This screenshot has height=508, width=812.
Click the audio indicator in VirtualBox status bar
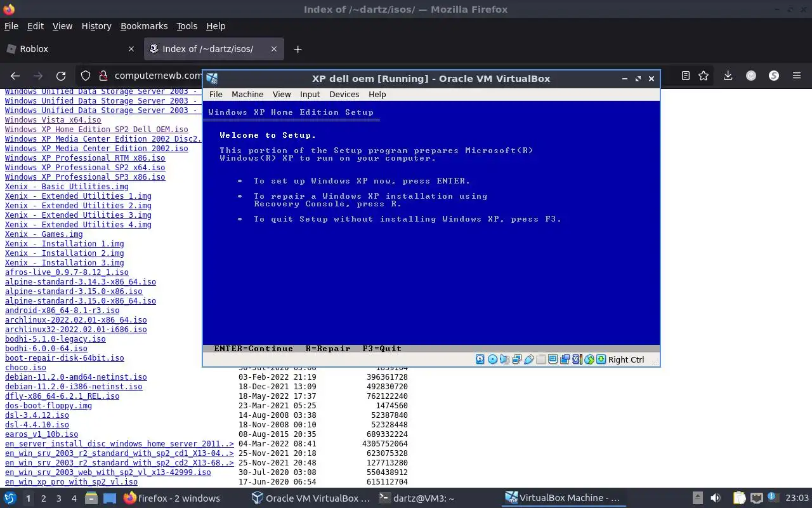pos(505,359)
